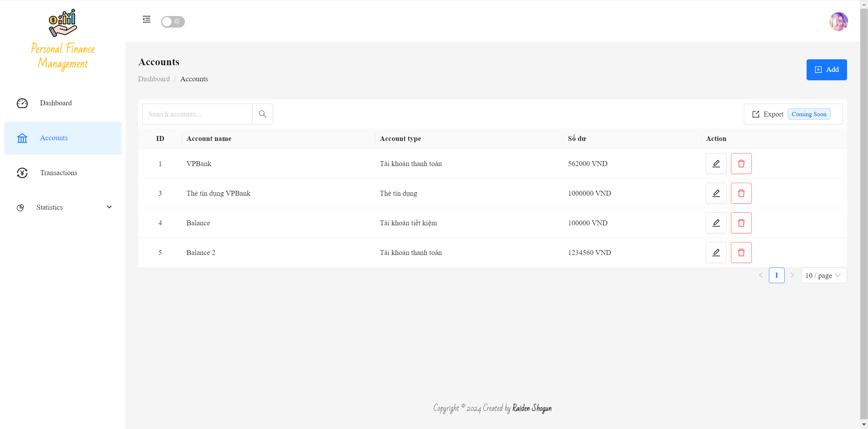Edit the Balance 2 account

tap(716, 253)
